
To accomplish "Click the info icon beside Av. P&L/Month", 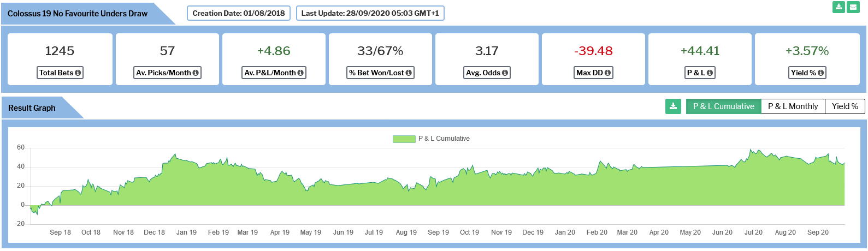I will point(300,73).
